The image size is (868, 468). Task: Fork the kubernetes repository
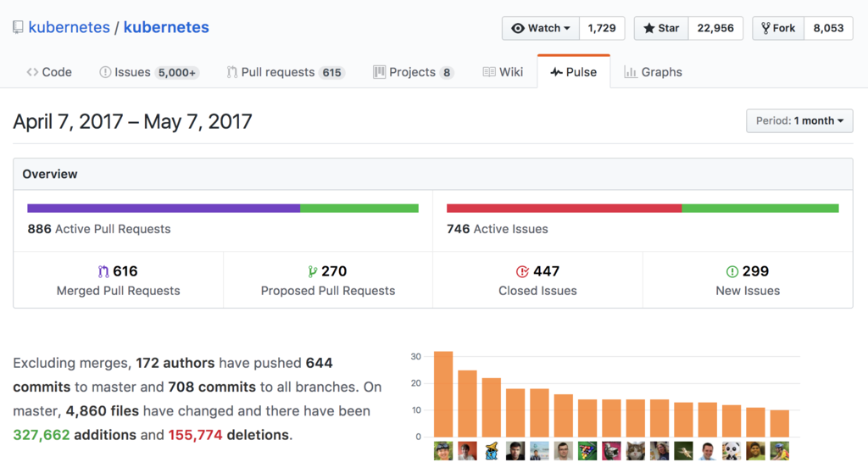(x=778, y=28)
